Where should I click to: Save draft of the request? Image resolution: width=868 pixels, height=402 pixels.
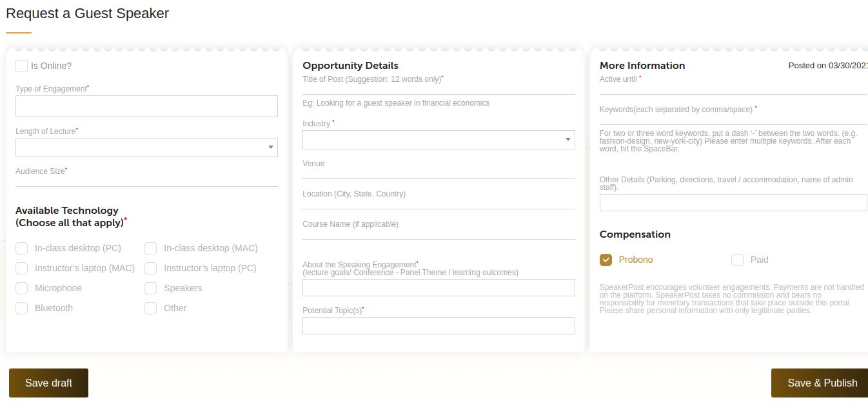point(48,383)
